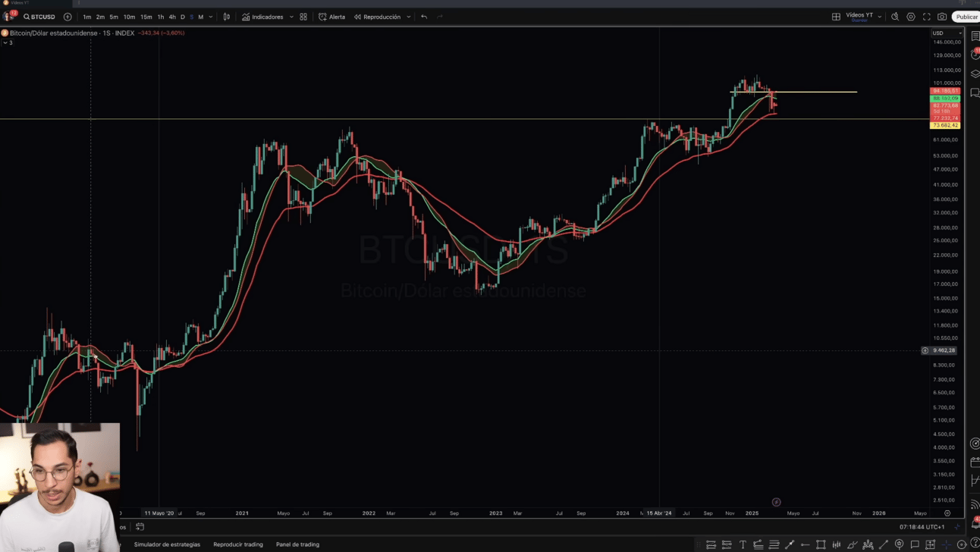
Task: Select the trend line drawing tool
Action: pyautogui.click(x=884, y=544)
